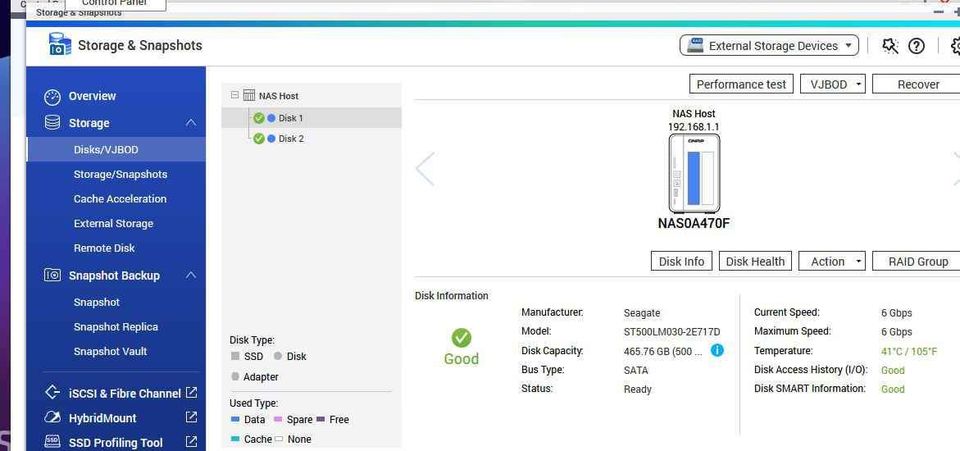Click the Disk Info button
This screenshot has height=451, width=960.
(681, 261)
